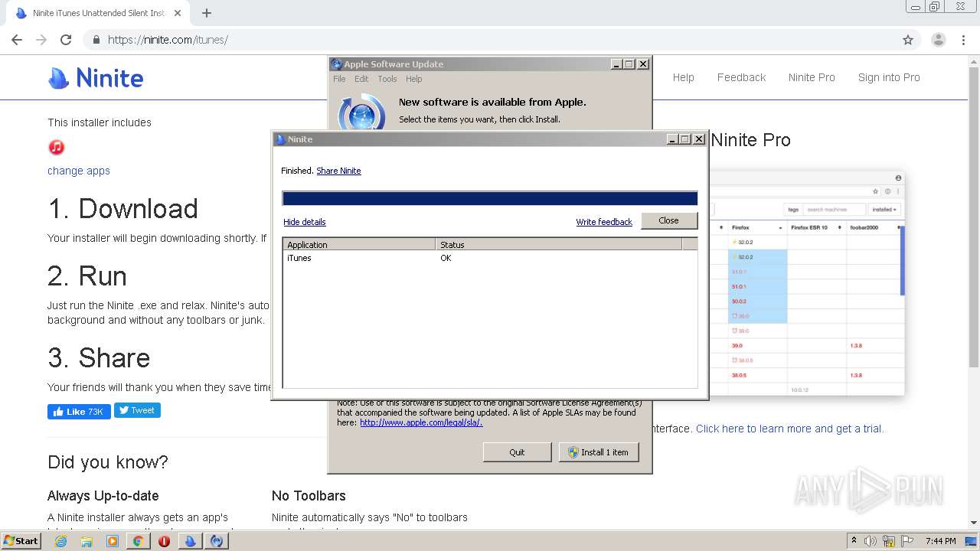Click Quit in Apple Software Update
Image resolution: width=980 pixels, height=551 pixels.
(x=517, y=452)
